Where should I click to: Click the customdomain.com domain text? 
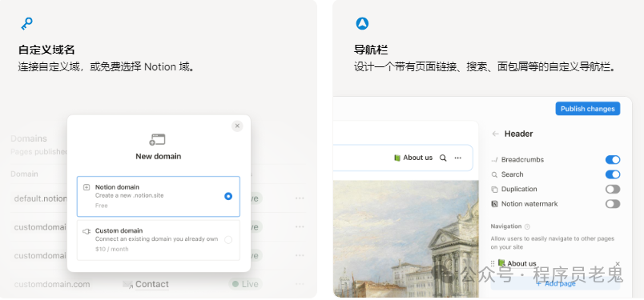(52, 284)
